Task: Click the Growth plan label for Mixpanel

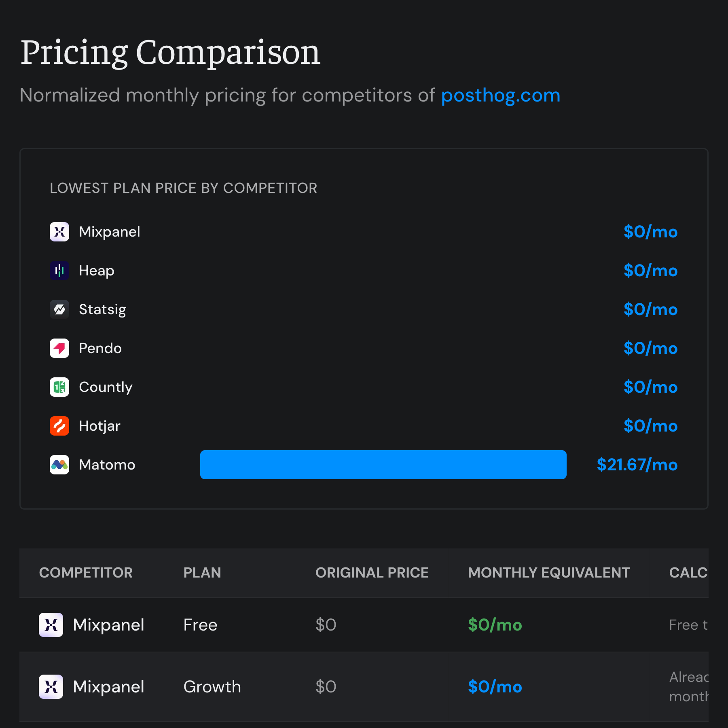Action: (x=212, y=686)
